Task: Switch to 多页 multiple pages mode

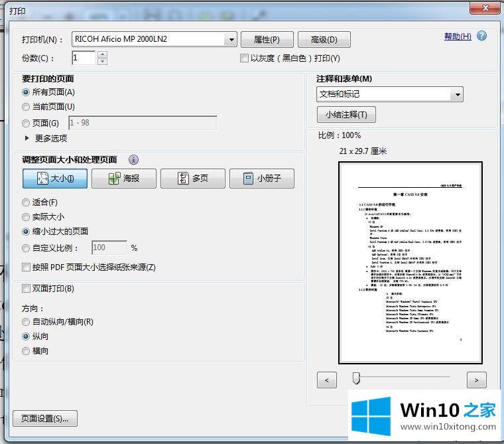Action: coord(193,179)
